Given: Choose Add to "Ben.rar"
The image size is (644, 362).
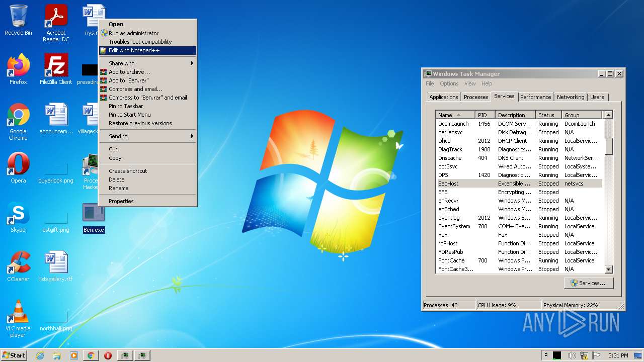Looking at the screenshot, I should pyautogui.click(x=147, y=80).
